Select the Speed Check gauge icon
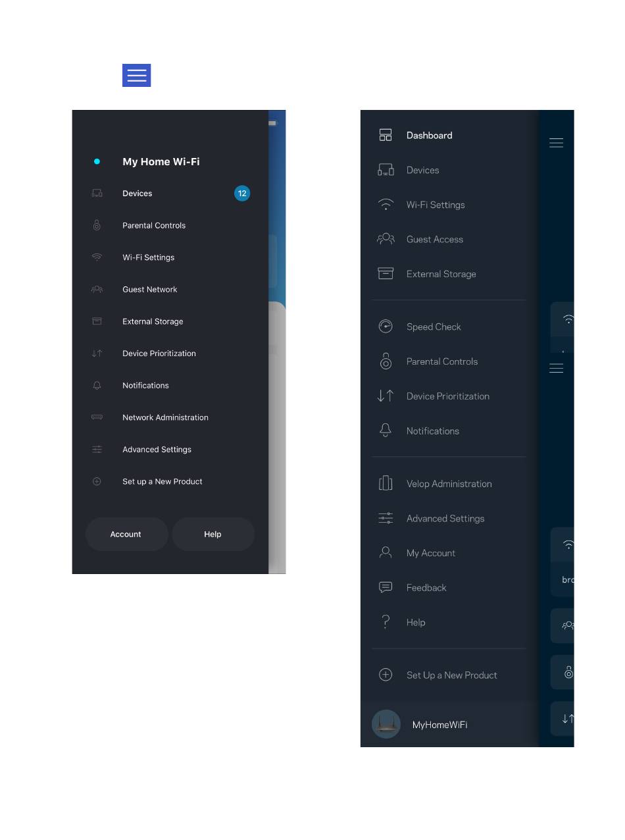 386,327
